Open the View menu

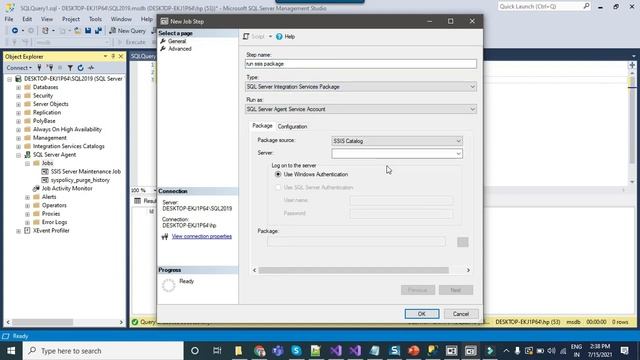pyautogui.click(x=47, y=19)
